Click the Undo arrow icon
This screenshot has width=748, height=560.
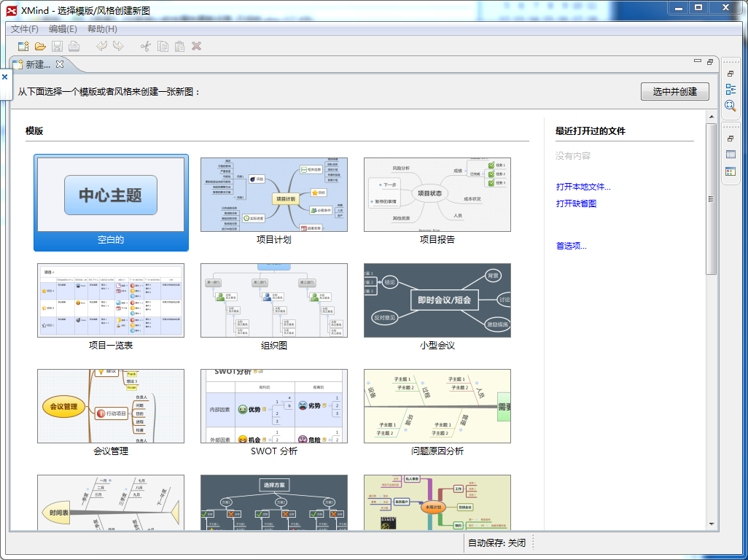[101, 46]
